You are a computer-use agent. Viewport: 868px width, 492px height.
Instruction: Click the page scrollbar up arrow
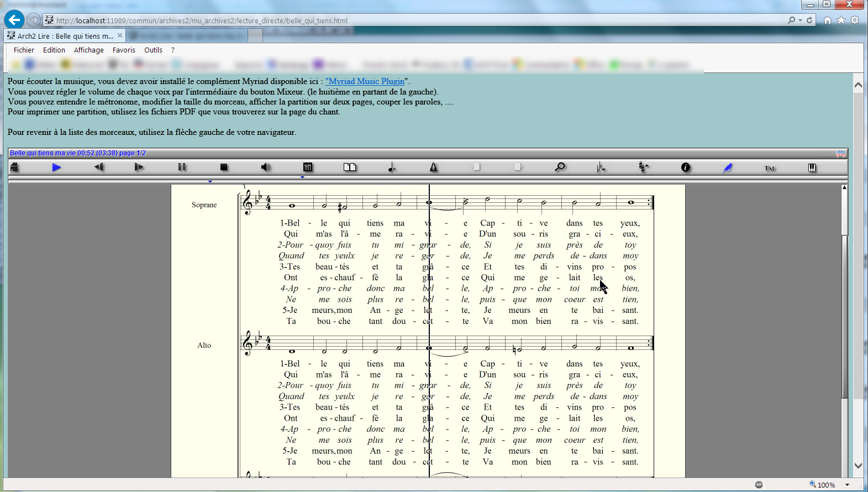point(858,85)
